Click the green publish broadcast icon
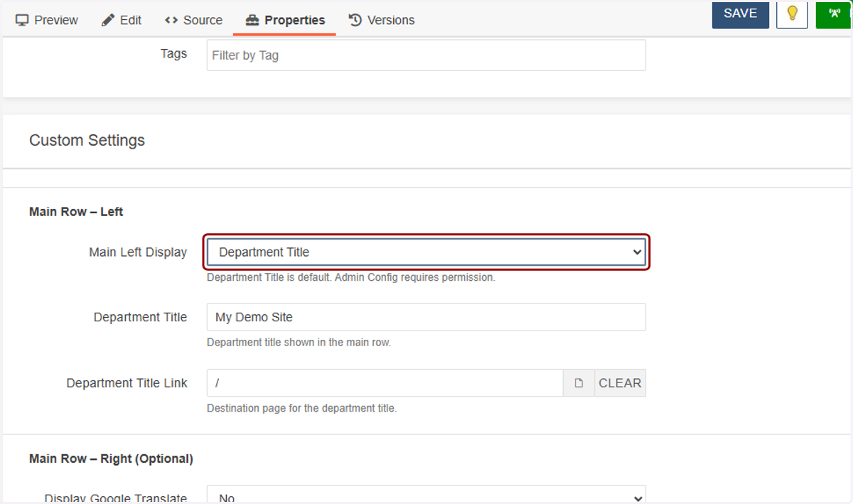This screenshot has height=504, width=853. [x=834, y=14]
